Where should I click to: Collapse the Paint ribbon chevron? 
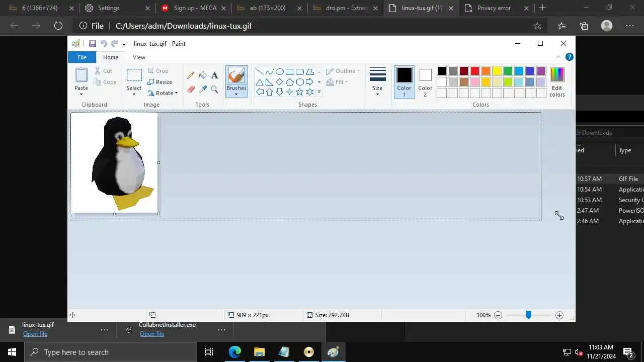558,57
